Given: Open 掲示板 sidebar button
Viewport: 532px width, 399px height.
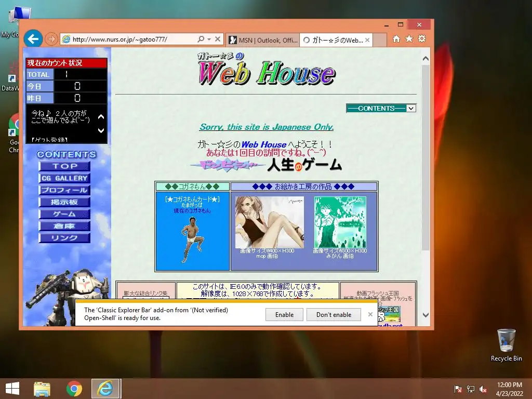Looking at the screenshot, I should click(x=64, y=202).
